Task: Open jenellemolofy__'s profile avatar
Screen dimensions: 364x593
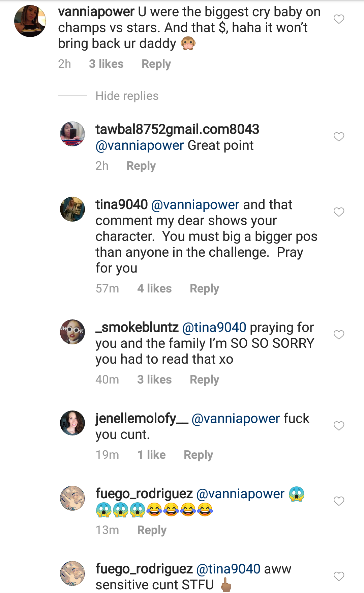Action: pyautogui.click(x=72, y=423)
